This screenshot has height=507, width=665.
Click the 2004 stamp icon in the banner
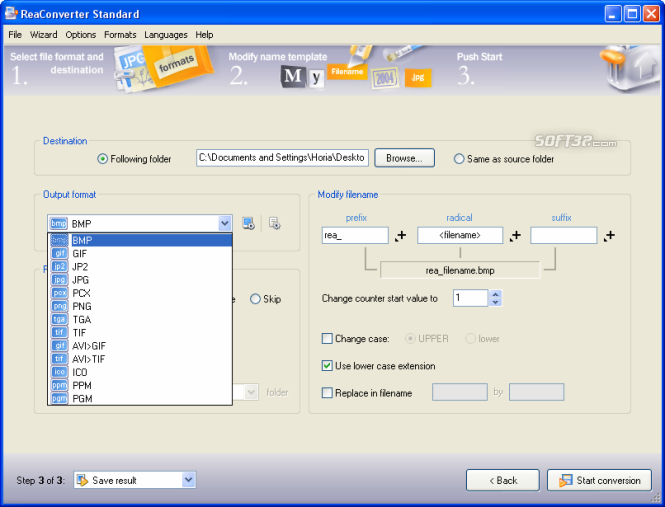click(x=385, y=78)
